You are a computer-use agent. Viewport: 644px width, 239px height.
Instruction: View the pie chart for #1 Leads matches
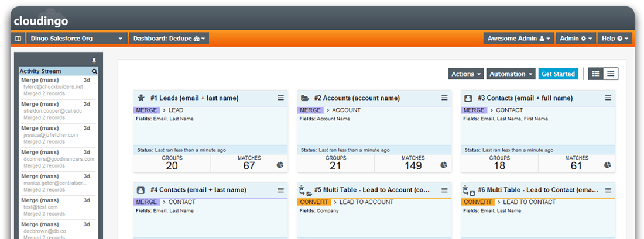pyautogui.click(x=280, y=165)
